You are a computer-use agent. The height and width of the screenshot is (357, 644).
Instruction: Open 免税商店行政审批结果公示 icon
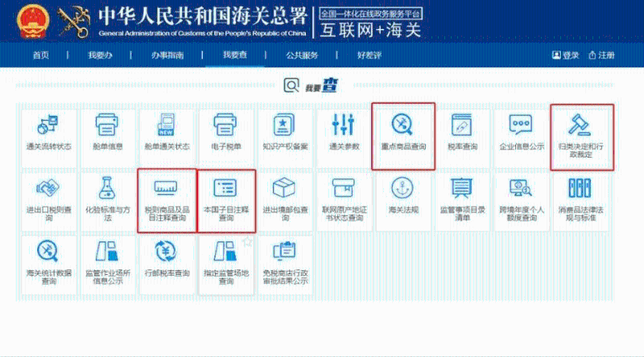(x=284, y=251)
